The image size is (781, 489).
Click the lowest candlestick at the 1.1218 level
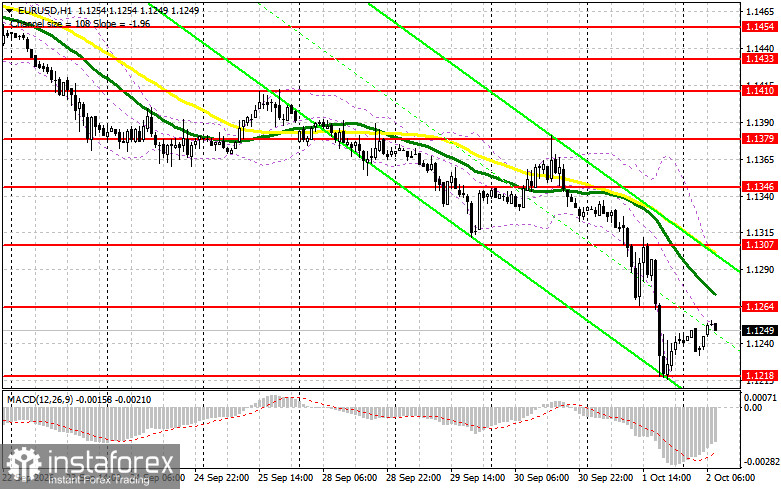[x=666, y=358]
